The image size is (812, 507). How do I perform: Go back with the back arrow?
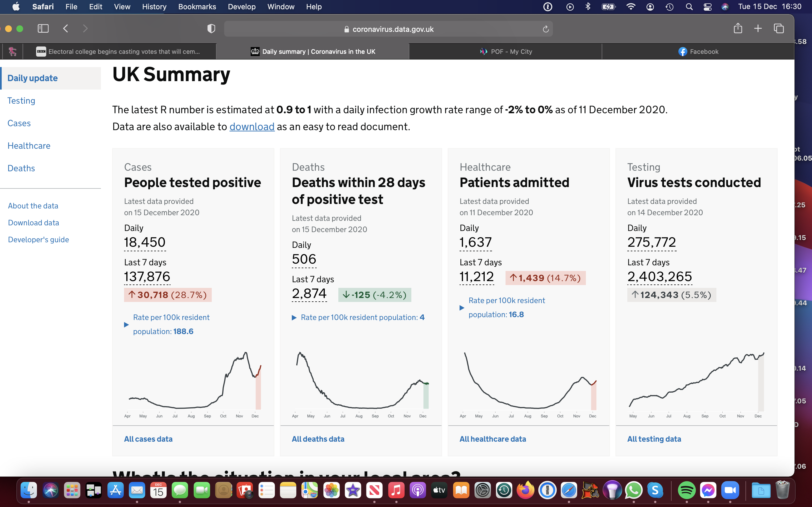[x=66, y=28]
